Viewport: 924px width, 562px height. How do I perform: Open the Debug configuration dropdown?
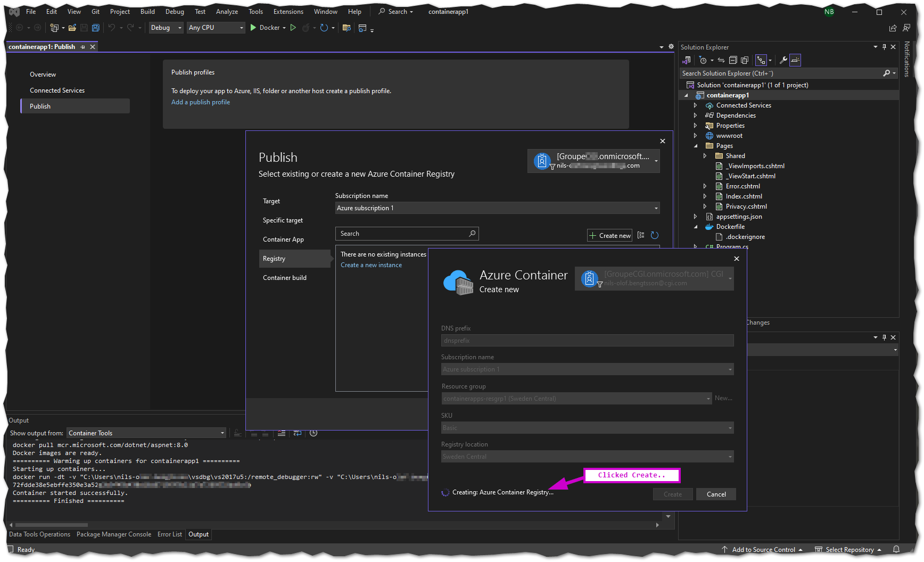click(166, 28)
